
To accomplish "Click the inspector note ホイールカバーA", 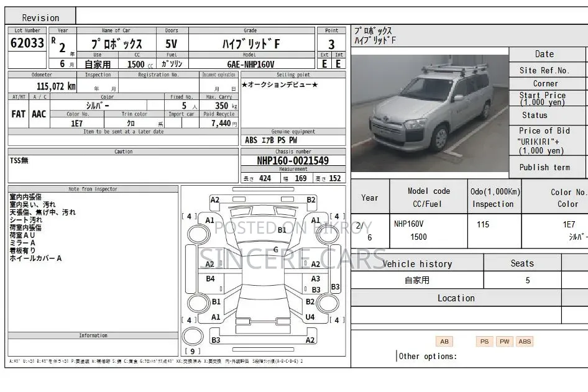I will pyautogui.click(x=35, y=258).
